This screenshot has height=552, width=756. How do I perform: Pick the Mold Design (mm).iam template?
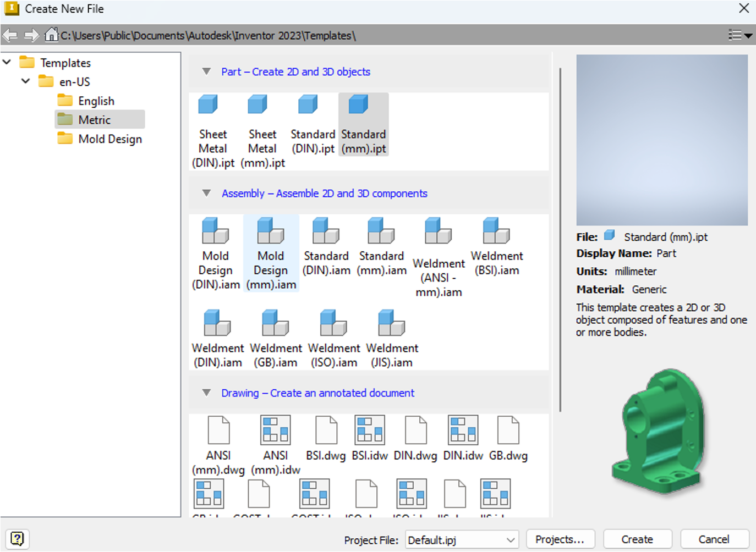click(271, 253)
